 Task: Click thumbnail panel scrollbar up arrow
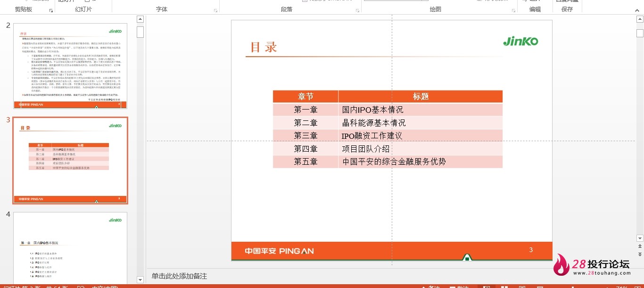[x=140, y=19]
